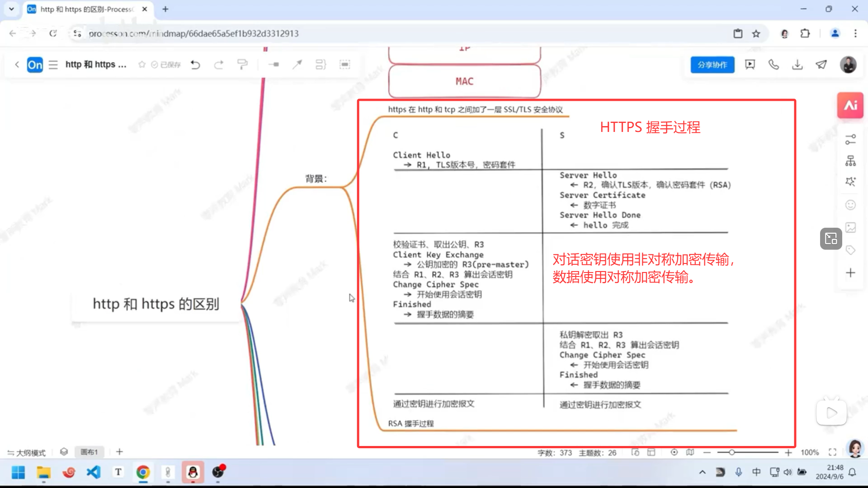
Task: Open the insert image sidebar icon
Action: pos(850,228)
